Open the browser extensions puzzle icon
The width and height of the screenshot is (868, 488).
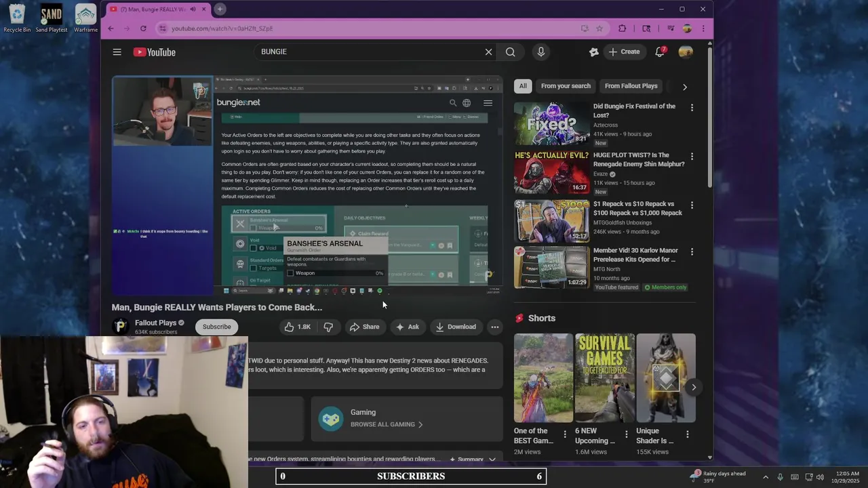(x=623, y=28)
